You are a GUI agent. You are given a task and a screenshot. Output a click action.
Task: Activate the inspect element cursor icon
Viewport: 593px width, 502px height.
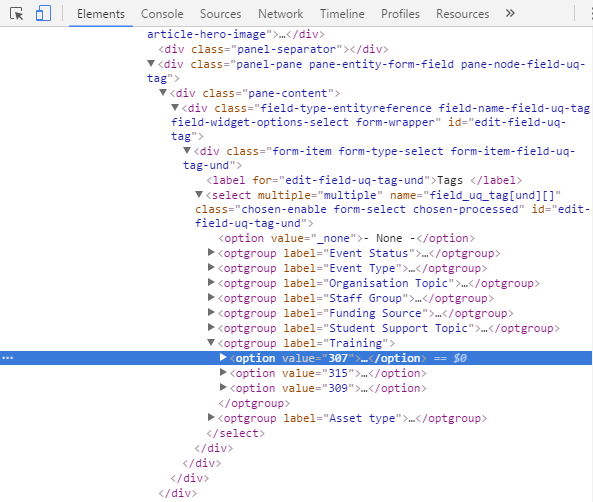16,14
